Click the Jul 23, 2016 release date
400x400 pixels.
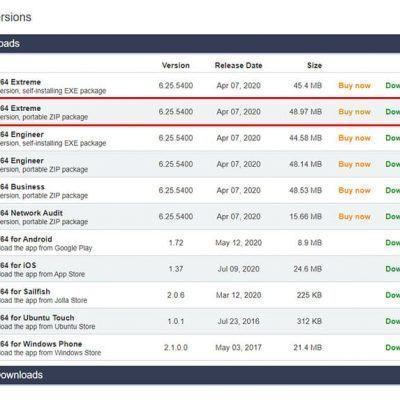238,321
